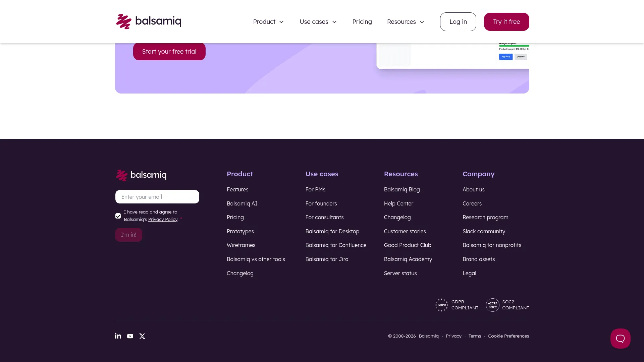This screenshot has width=644, height=362.
Task: Open Changelog link in Product column
Action: (x=240, y=273)
